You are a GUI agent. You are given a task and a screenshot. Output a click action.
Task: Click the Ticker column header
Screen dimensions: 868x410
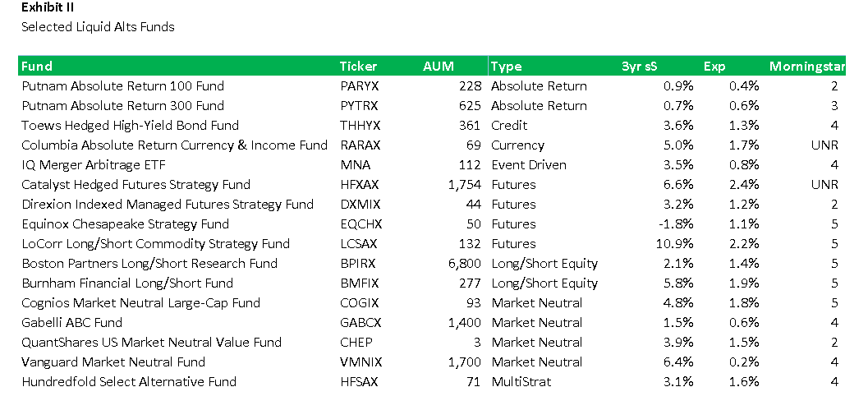coord(358,67)
